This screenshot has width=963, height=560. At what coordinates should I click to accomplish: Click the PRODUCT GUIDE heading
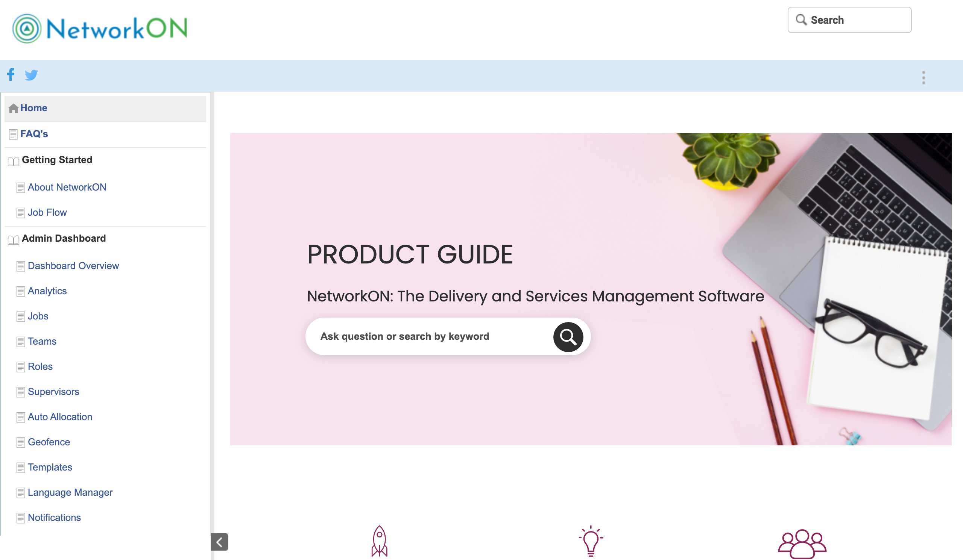point(410,254)
